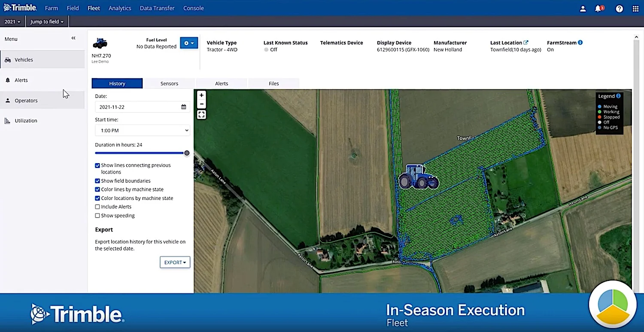Open the 2021 year dropdown
This screenshot has height=332, width=644.
coord(12,21)
